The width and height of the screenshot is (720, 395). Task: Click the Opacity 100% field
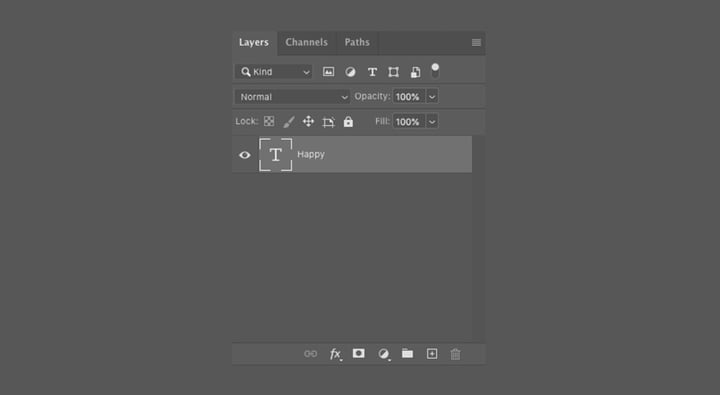click(x=409, y=96)
